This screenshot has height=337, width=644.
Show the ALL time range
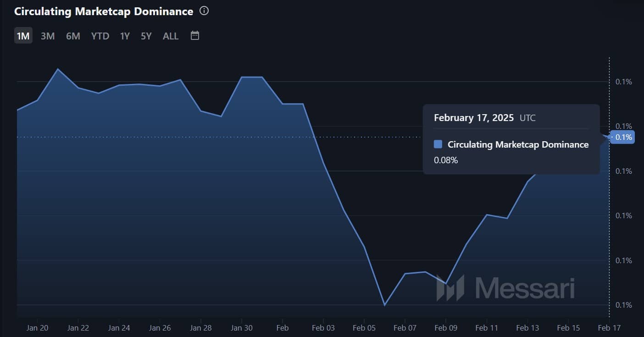point(171,36)
